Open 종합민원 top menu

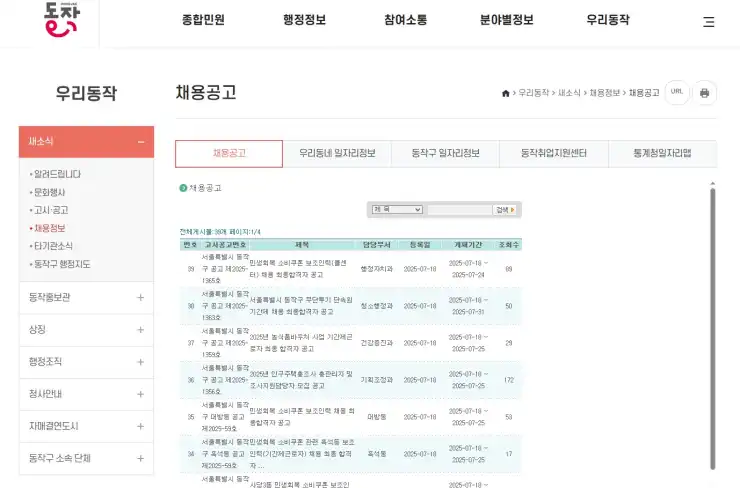203,20
